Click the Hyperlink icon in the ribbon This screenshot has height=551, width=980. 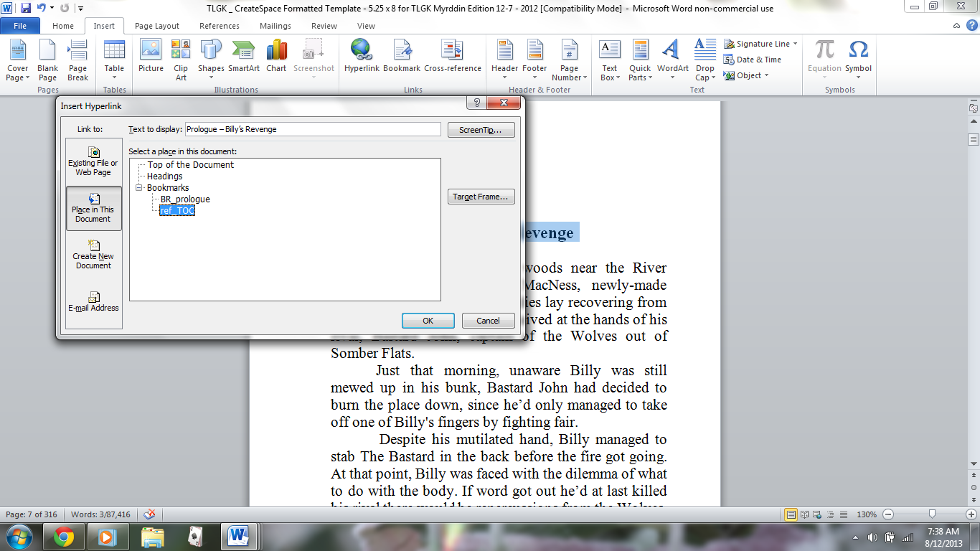coord(361,56)
